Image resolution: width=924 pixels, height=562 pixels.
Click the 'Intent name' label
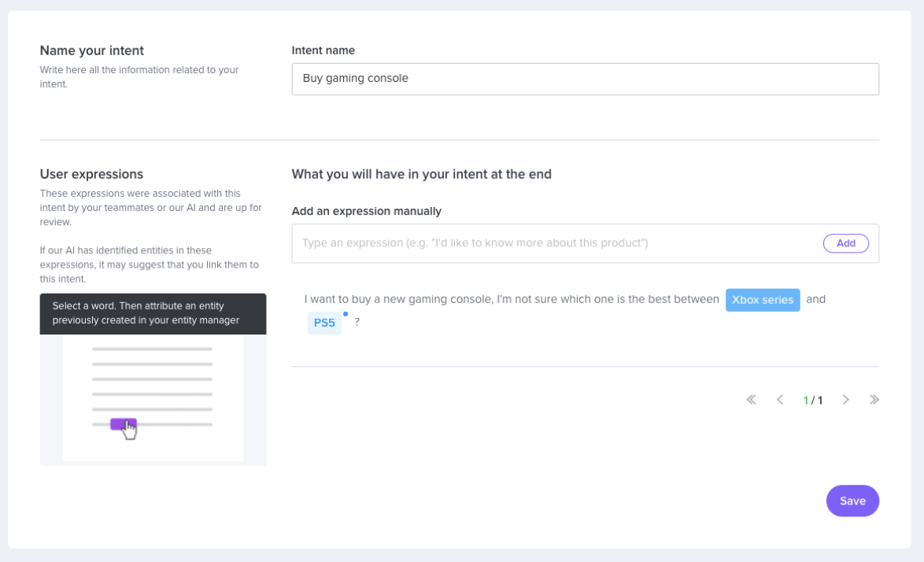323,50
